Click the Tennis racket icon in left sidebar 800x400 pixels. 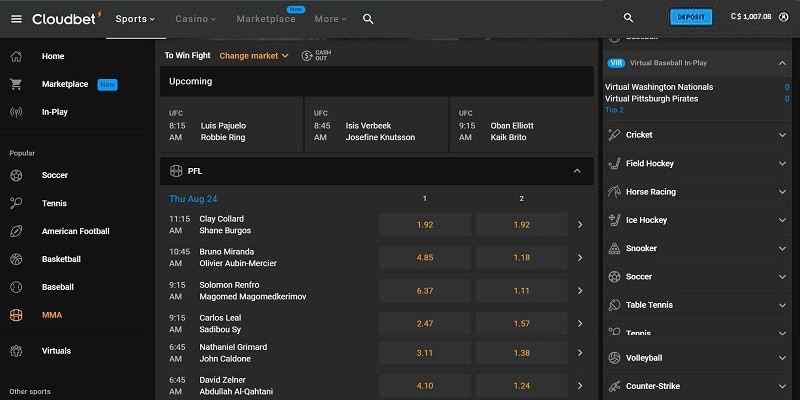tap(16, 203)
